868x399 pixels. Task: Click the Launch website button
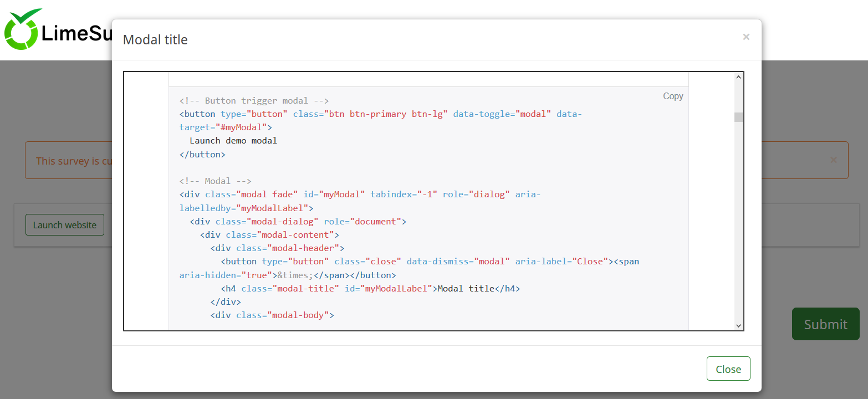tap(65, 225)
